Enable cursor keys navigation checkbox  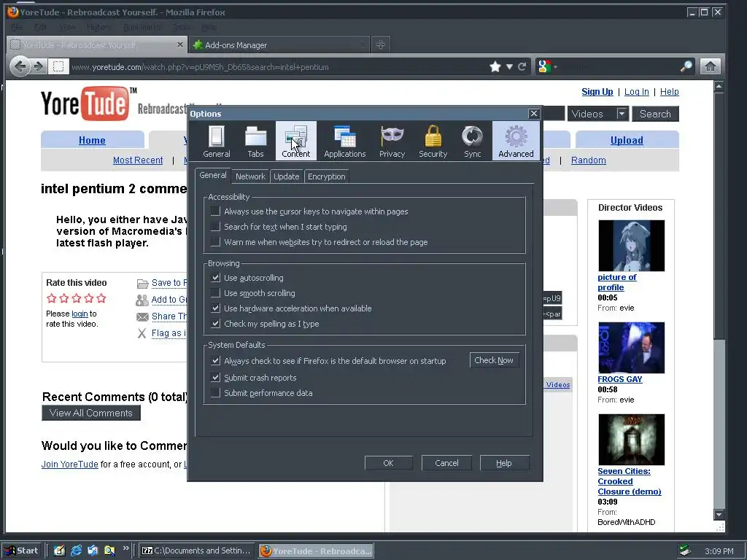[215, 211]
